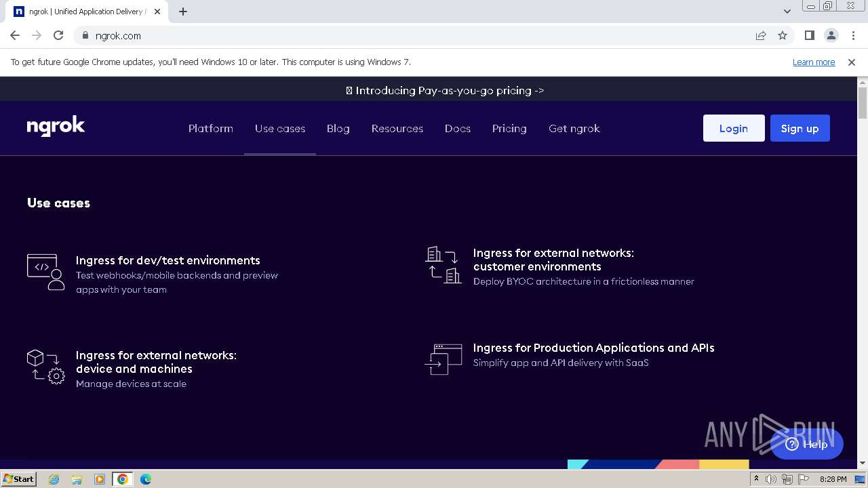Open the Get ngrok page
This screenshot has width=868, height=488.
tap(574, 128)
